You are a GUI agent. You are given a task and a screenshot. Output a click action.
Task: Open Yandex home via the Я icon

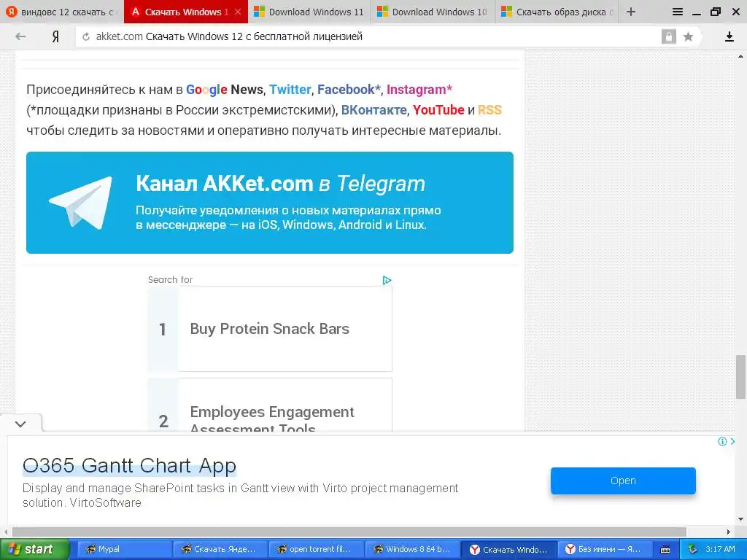tap(55, 36)
